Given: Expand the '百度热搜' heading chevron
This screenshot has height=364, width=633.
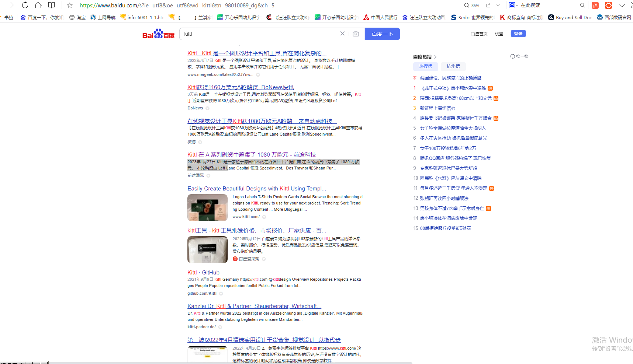Looking at the screenshot, I should pos(435,57).
